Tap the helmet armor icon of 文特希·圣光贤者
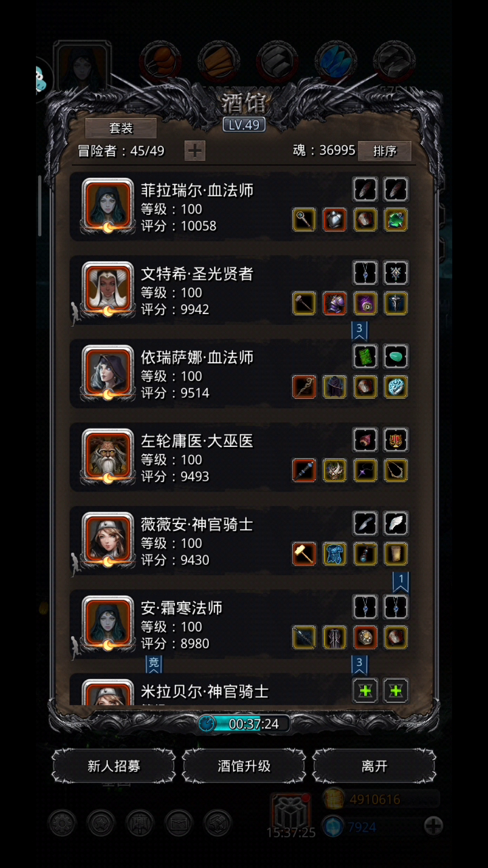This screenshot has width=488, height=868. pyautogui.click(x=334, y=303)
